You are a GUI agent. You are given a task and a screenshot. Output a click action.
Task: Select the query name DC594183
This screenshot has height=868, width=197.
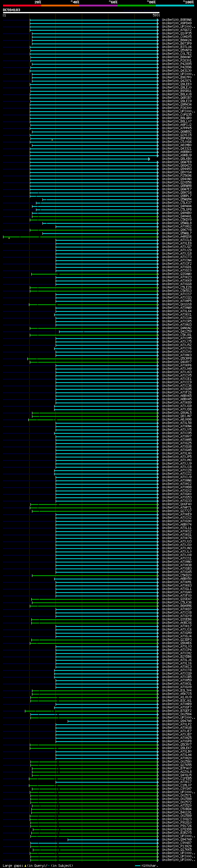point(11,10)
